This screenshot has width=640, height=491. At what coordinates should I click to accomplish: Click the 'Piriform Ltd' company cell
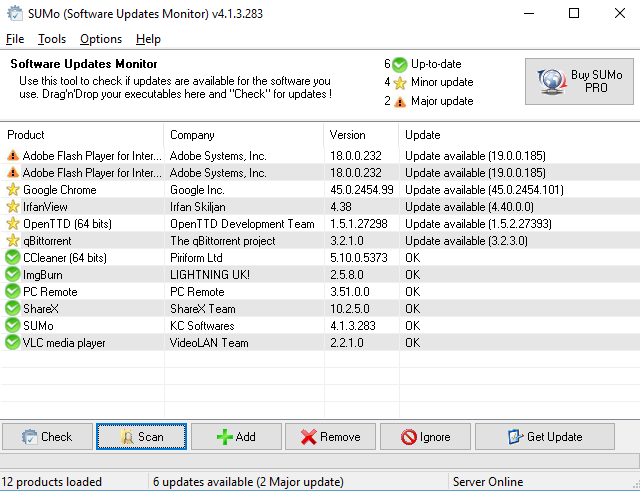[196, 258]
